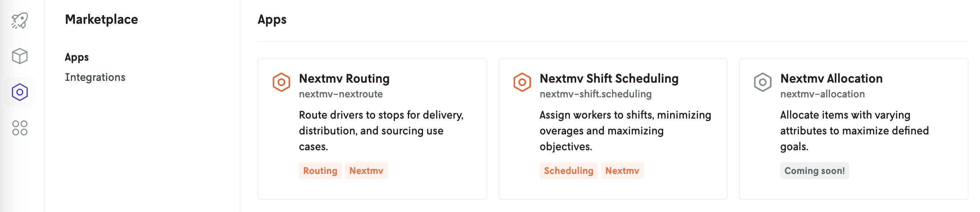Click the Nextmv tag on Shift Scheduling card

click(x=622, y=171)
